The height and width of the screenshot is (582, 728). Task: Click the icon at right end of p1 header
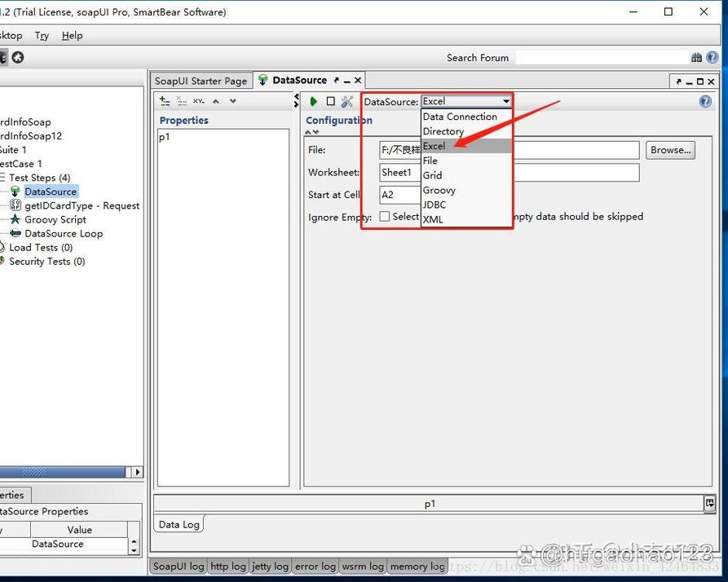[709, 503]
